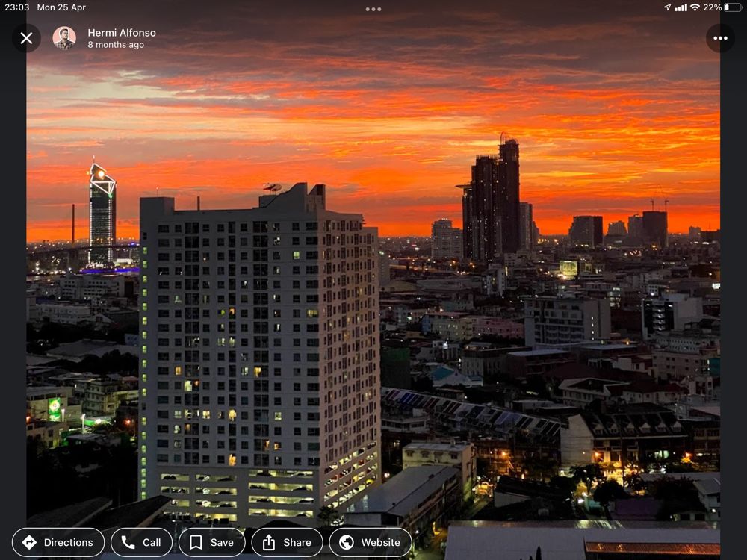Image resolution: width=747 pixels, height=560 pixels.
Task: Tap the bookmark icon to save place
Action: coord(195,542)
